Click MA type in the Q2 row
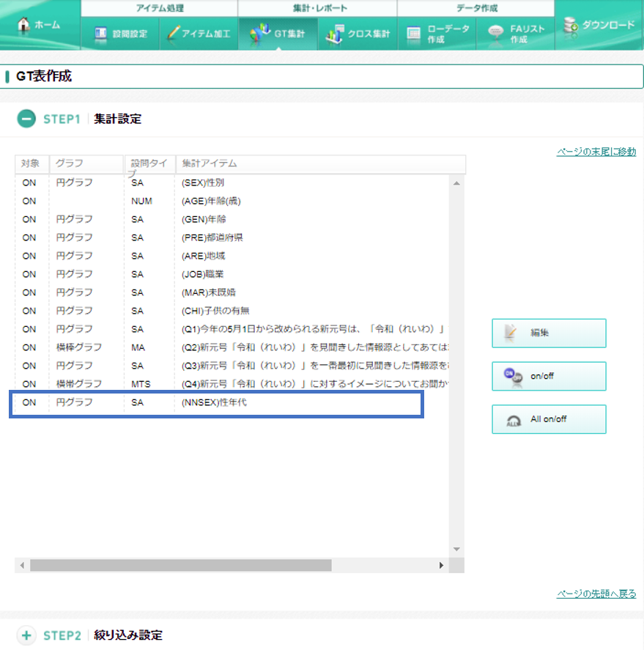The width and height of the screenshot is (644, 650). (x=138, y=347)
